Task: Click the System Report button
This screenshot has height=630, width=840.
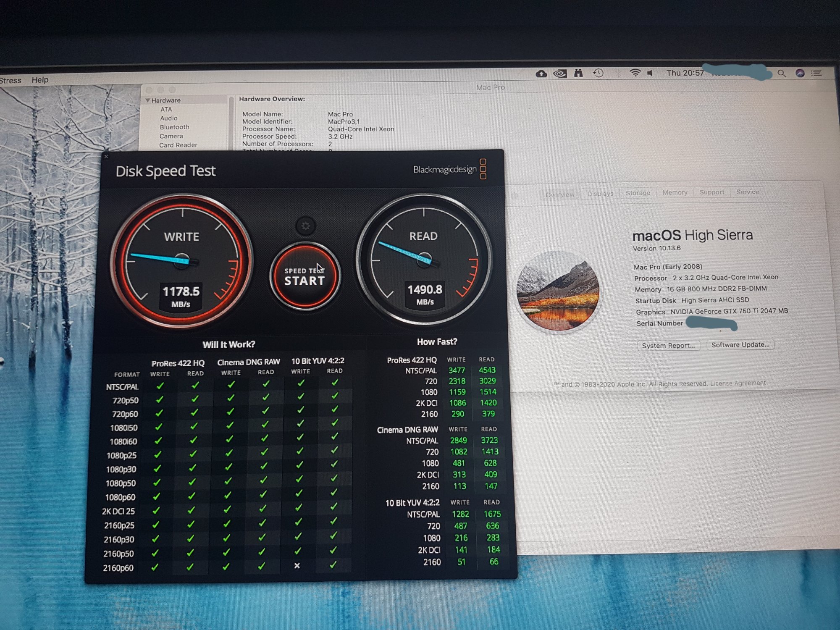Action: coord(668,346)
